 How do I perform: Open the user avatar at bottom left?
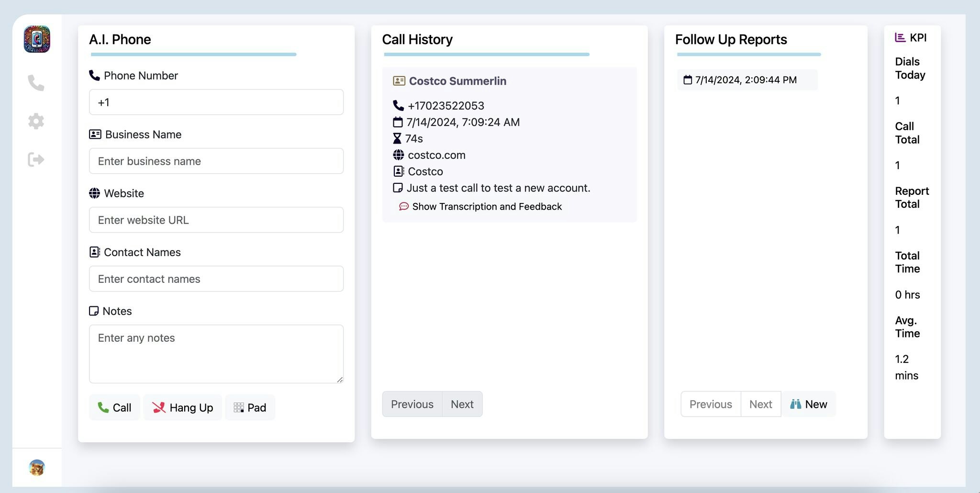(37, 468)
